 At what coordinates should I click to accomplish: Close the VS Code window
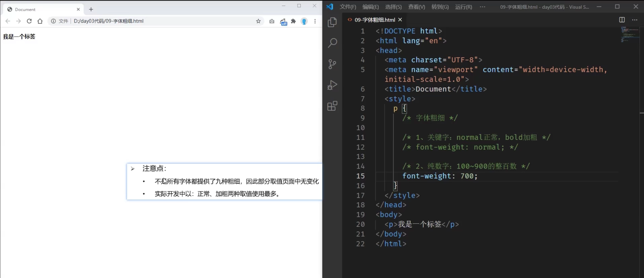[636, 7]
